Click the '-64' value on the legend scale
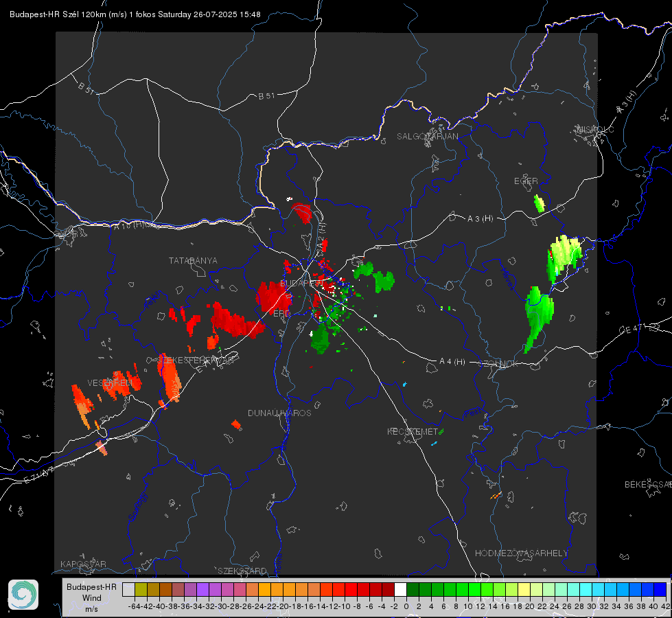The image size is (672, 618). tap(135, 606)
